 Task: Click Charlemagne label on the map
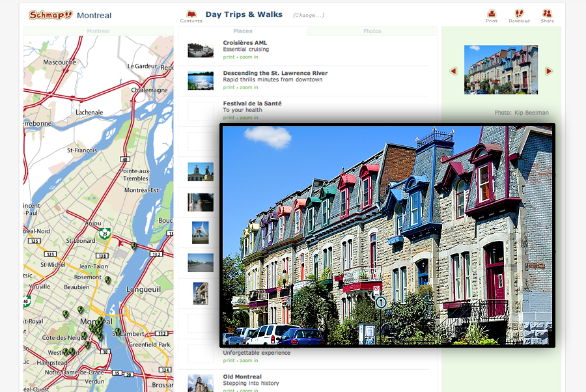(x=150, y=90)
